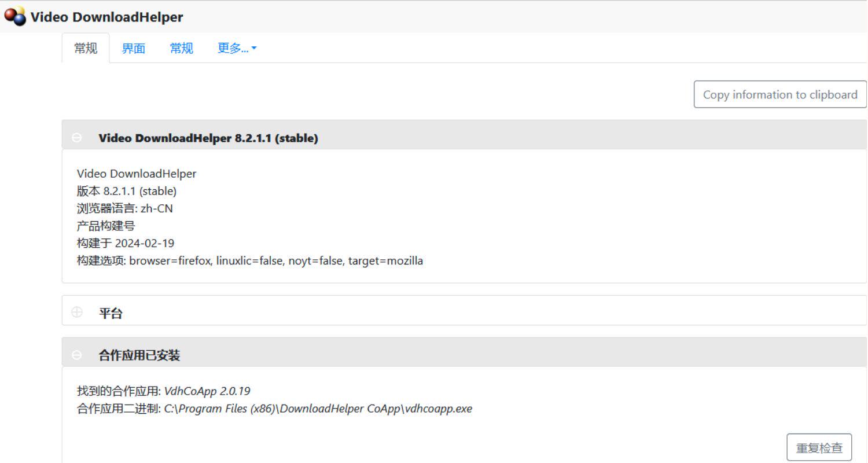
Task: Click the 浏览器语言: zh-CN line
Action: [125, 208]
